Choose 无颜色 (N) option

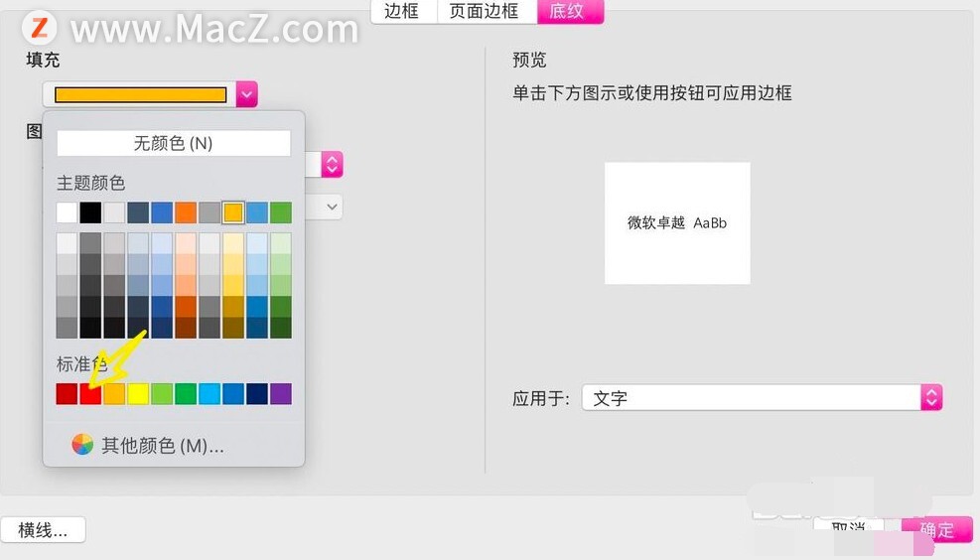(x=173, y=143)
